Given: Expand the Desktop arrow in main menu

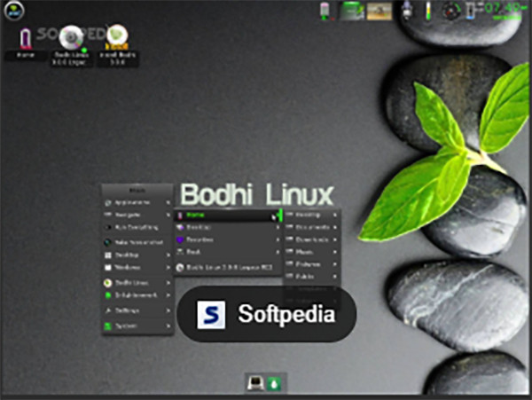Looking at the screenshot, I should click(x=168, y=255).
